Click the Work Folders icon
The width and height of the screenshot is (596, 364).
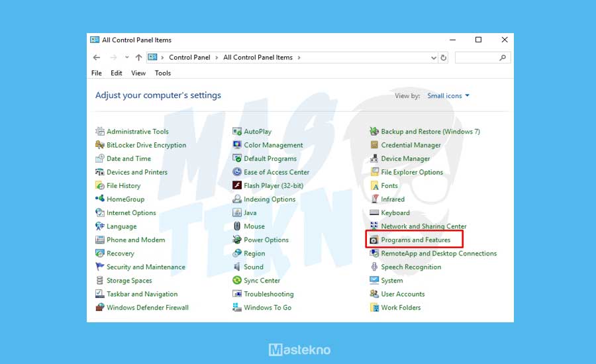point(374,307)
